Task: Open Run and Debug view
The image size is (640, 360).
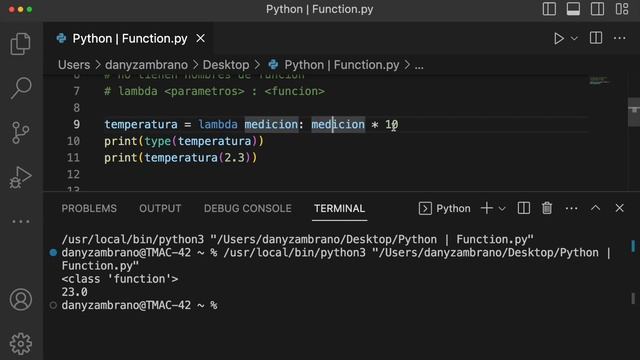Action: pyautogui.click(x=20, y=177)
